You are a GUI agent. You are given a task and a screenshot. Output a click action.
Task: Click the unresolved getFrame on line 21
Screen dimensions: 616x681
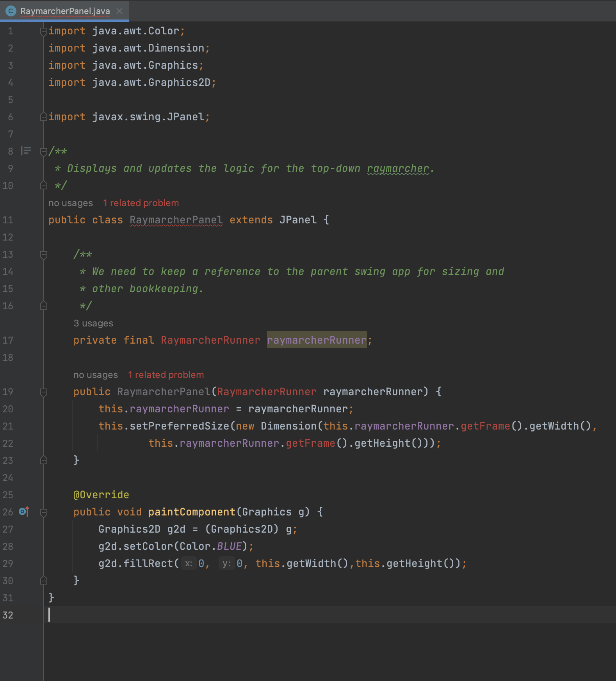click(x=486, y=426)
